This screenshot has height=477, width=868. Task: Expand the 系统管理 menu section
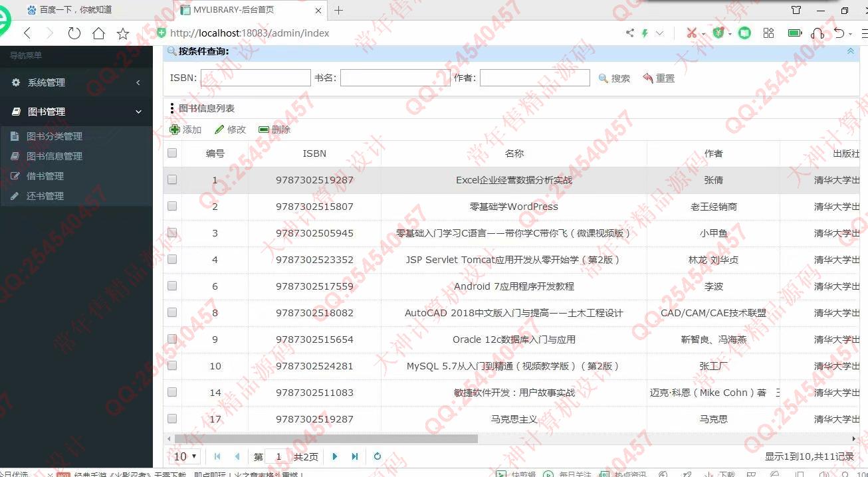[x=76, y=82]
